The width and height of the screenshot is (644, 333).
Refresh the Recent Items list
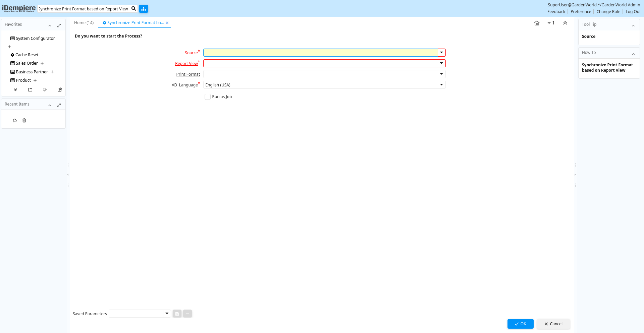pos(15,121)
